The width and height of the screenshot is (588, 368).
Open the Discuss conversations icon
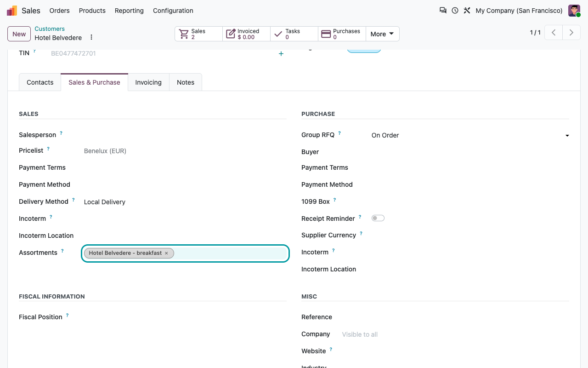coord(443,11)
